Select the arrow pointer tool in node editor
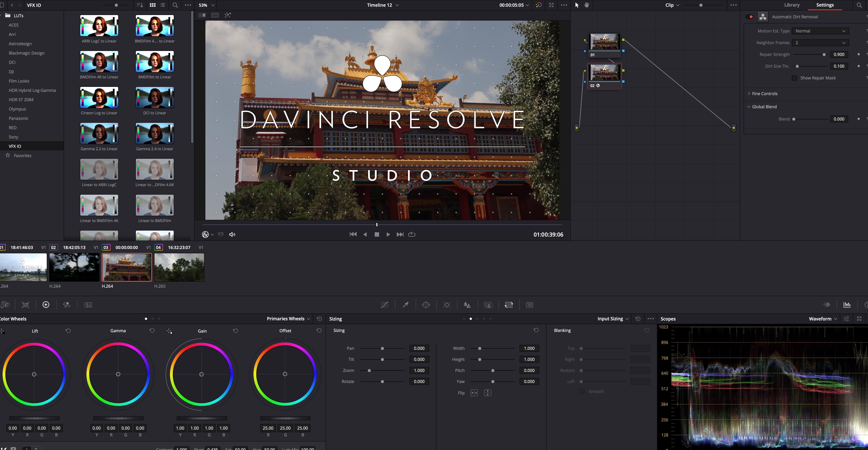Viewport: 868px width, 450px height. [x=577, y=5]
